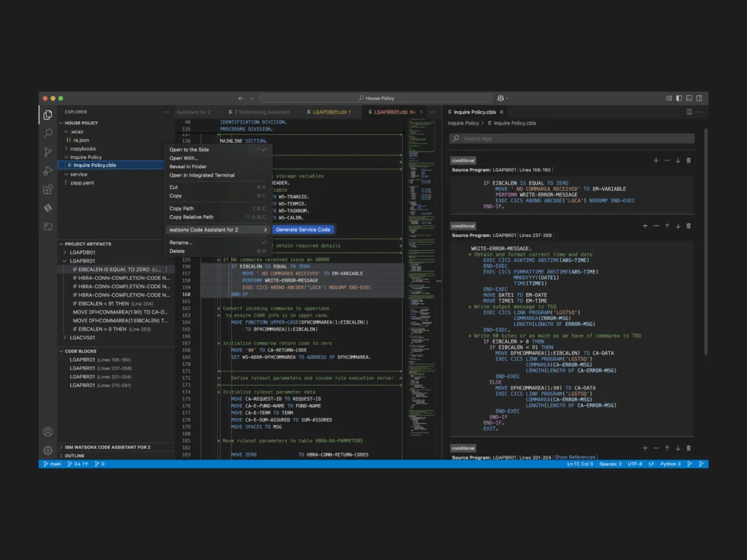The image size is (747, 560).
Task: Open the Z Open Editor activity icon
Action: (x=47, y=208)
